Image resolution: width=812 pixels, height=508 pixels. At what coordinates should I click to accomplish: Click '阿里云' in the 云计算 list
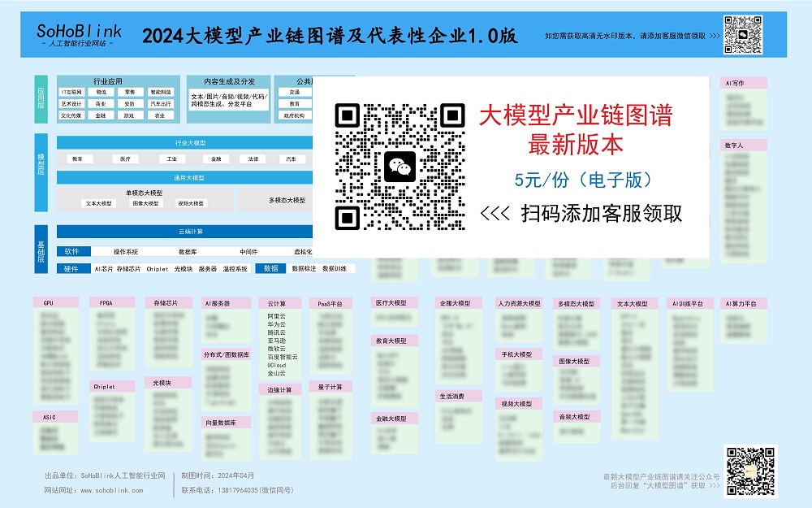(277, 316)
